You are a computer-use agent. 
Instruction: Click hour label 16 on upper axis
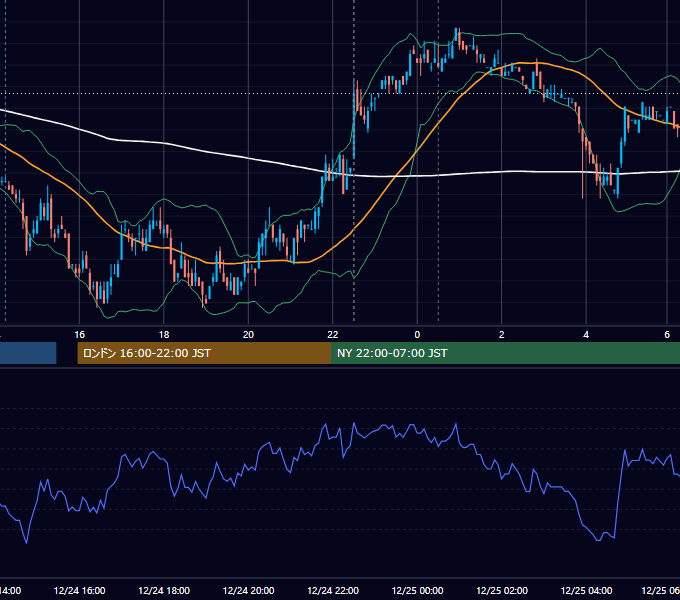pos(79,335)
